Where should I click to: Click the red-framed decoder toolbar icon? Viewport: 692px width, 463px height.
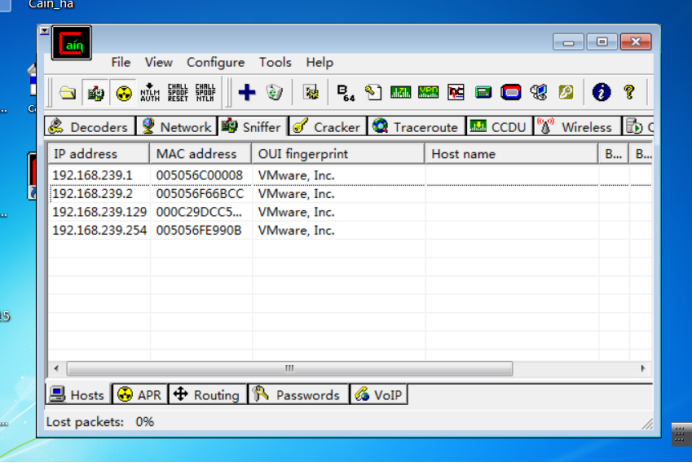pos(456,92)
